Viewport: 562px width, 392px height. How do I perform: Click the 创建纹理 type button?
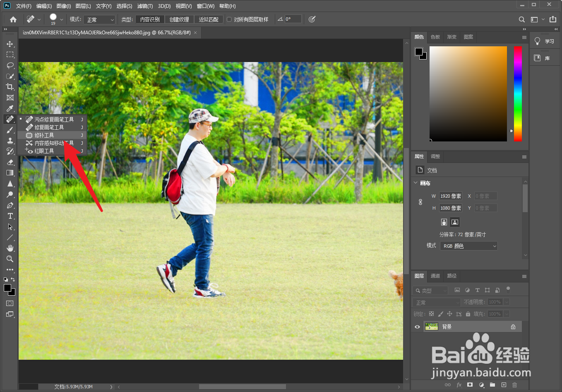(179, 19)
